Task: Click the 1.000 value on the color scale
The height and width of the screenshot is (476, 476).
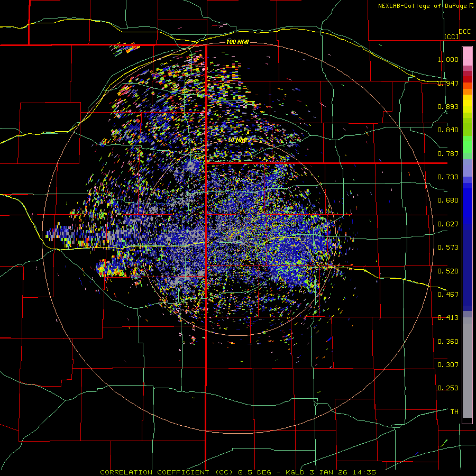Action: tap(448, 59)
